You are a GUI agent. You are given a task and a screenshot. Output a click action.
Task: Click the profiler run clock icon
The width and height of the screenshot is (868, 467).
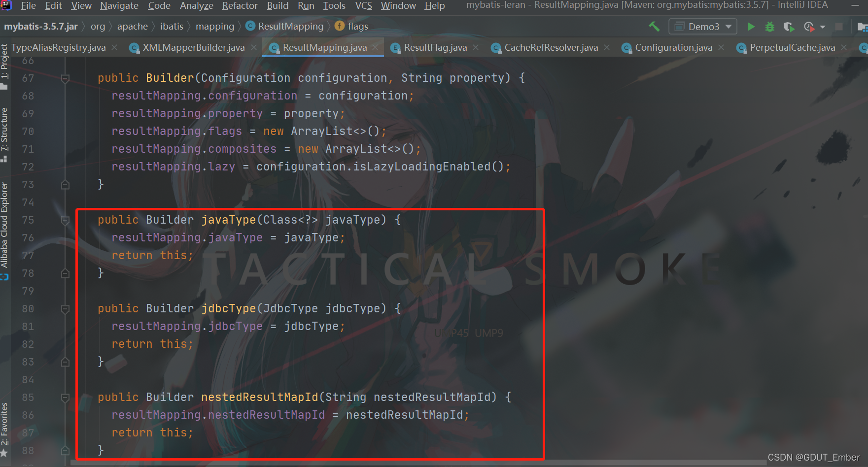(x=809, y=27)
